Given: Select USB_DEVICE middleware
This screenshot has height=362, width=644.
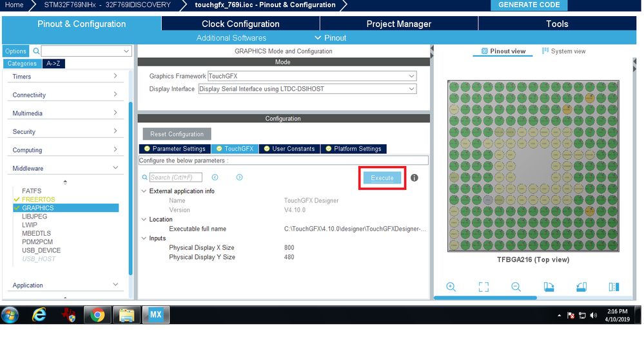Looking at the screenshot, I should pyautogui.click(x=41, y=251).
